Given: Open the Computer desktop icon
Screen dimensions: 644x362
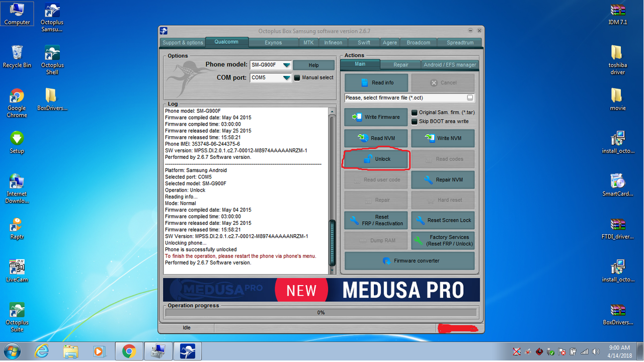Looking at the screenshot, I should (x=17, y=14).
